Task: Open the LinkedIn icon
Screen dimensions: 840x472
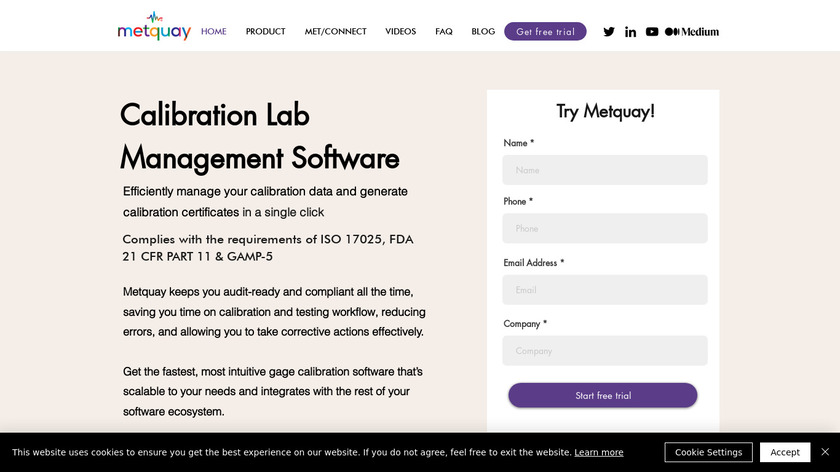Action: click(630, 32)
